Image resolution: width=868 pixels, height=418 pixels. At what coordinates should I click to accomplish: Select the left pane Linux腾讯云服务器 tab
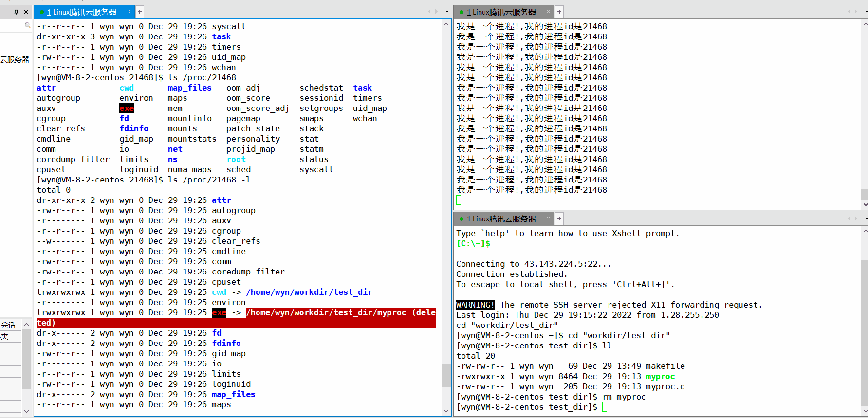coord(82,12)
